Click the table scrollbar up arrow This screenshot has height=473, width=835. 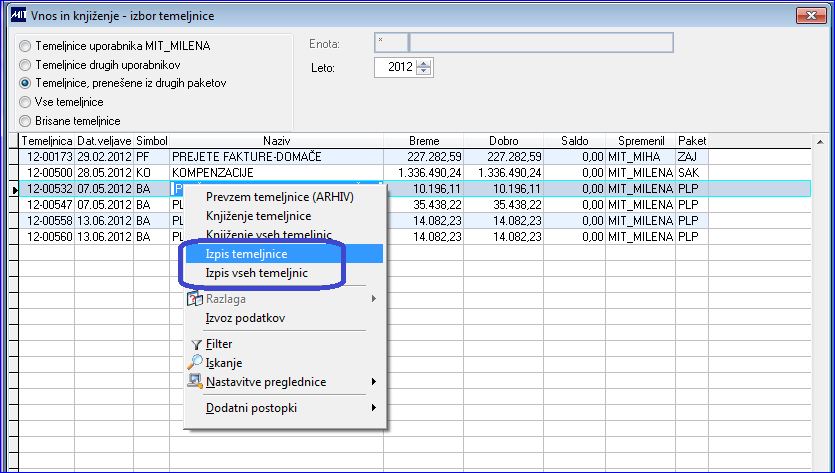[x=820, y=141]
